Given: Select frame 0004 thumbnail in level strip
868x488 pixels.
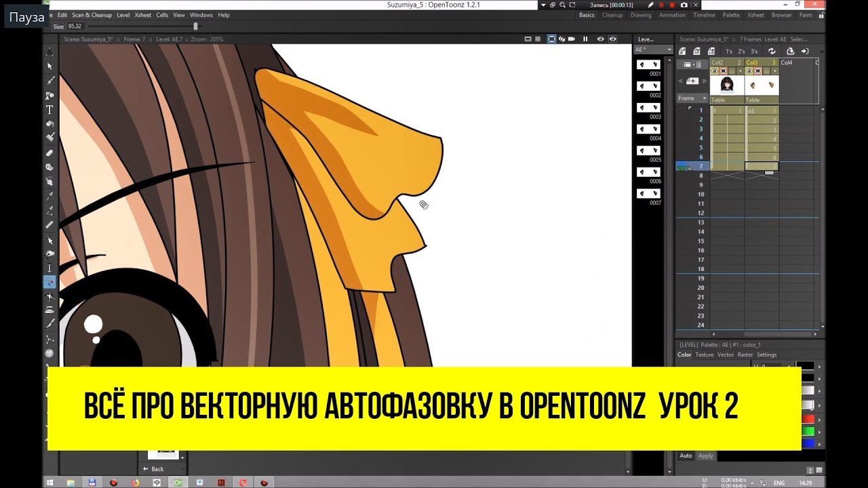Looking at the screenshot, I should 648,129.
